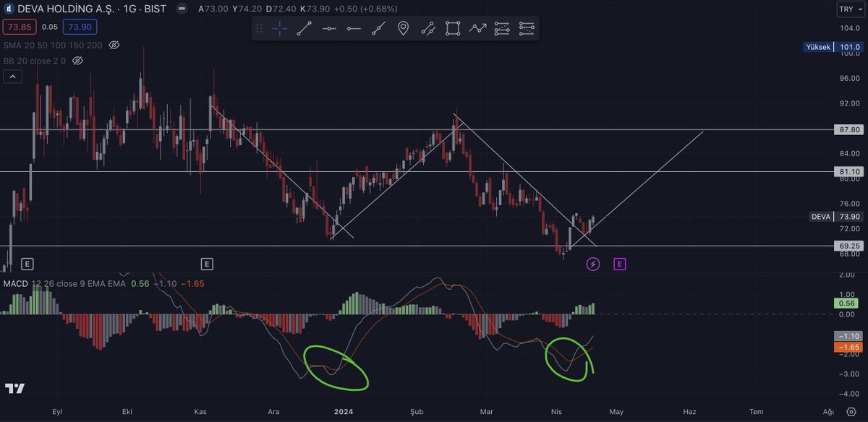Select the Fibonacci extension tool on the toolbar's right end
This screenshot has width=868, height=422.
527,29
